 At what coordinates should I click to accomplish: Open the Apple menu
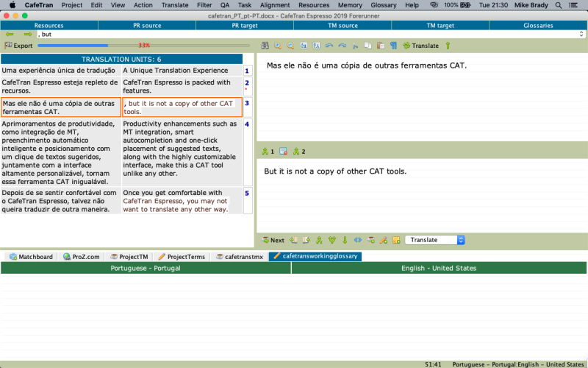12,5
